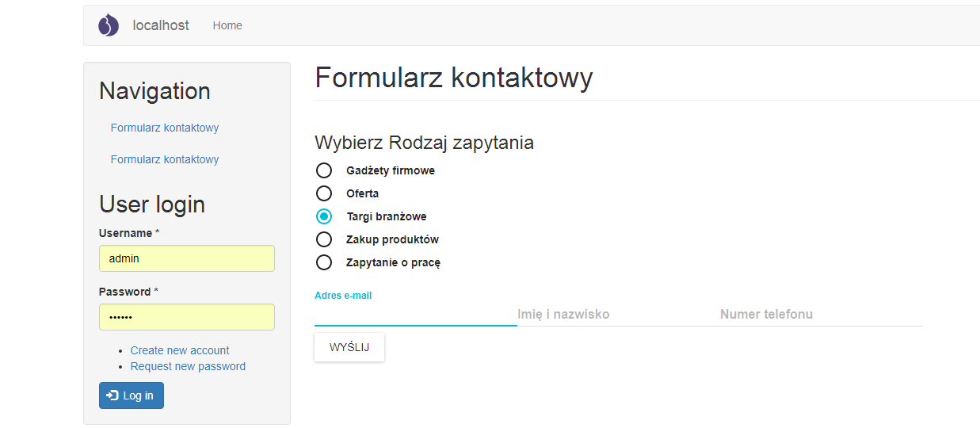Click the WYŚLIJ submit button
The image size is (980, 428).
point(349,347)
